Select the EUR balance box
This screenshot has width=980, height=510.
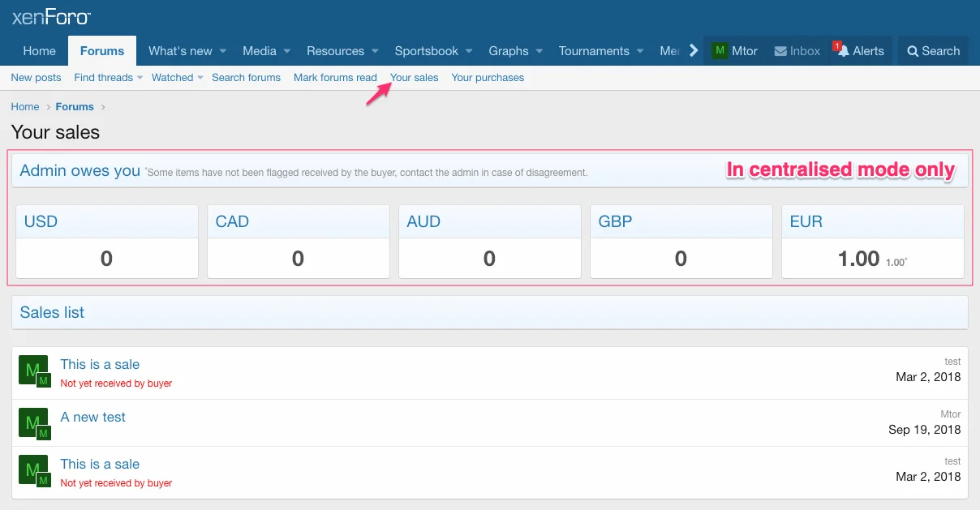pyautogui.click(x=872, y=242)
